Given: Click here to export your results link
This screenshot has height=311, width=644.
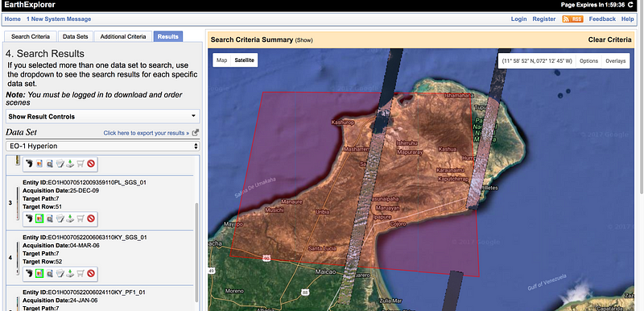Looking at the screenshot, I should [x=147, y=133].
